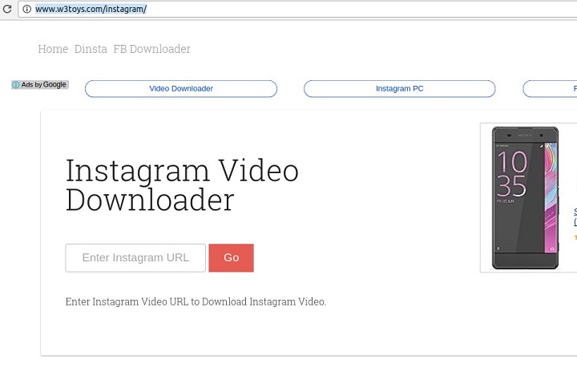
Task: Open the site information icon in the address bar
Action: pyautogui.click(x=27, y=9)
